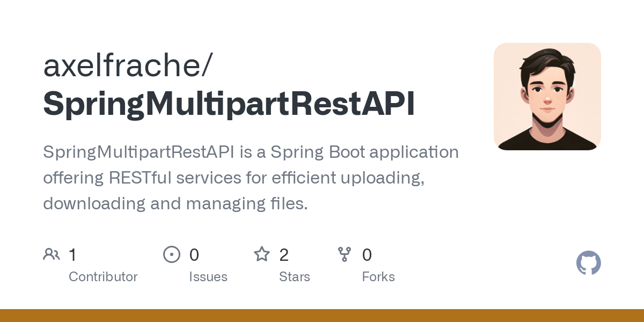Click the Contributor word below the people icon
This screenshot has height=322, width=644.
pos(103,277)
